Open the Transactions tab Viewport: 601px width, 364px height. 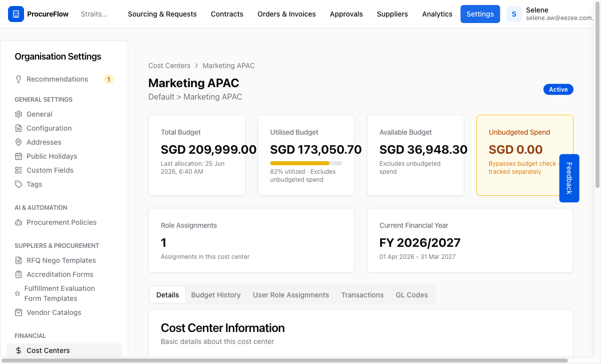point(363,295)
